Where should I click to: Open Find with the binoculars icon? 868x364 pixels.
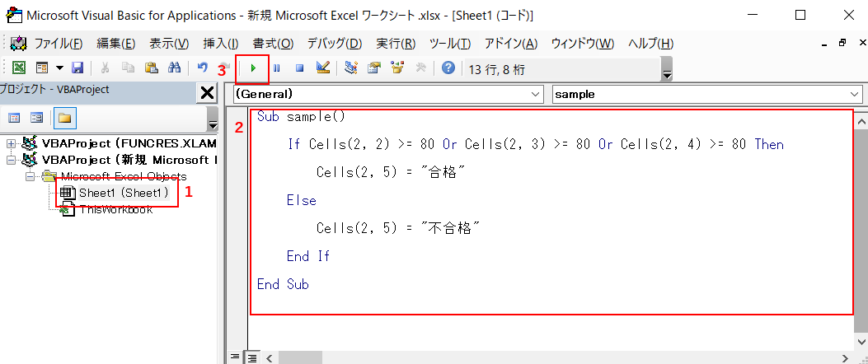[x=174, y=68]
